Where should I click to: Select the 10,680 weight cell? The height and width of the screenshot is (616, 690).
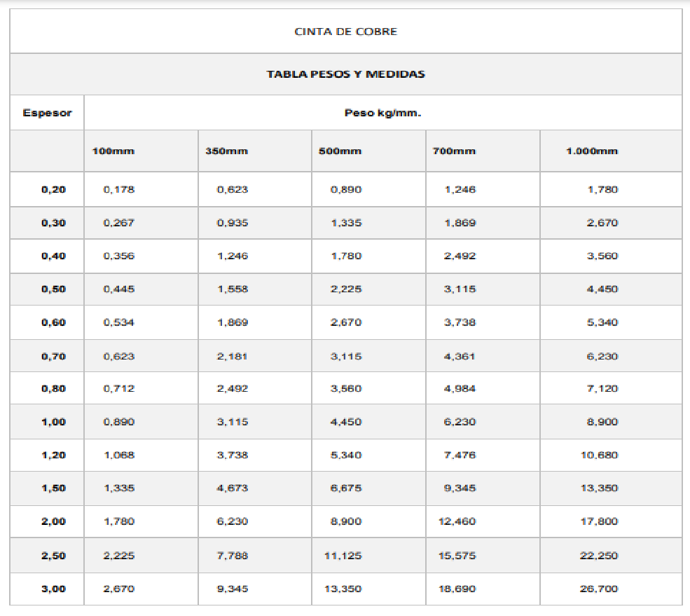(x=599, y=455)
